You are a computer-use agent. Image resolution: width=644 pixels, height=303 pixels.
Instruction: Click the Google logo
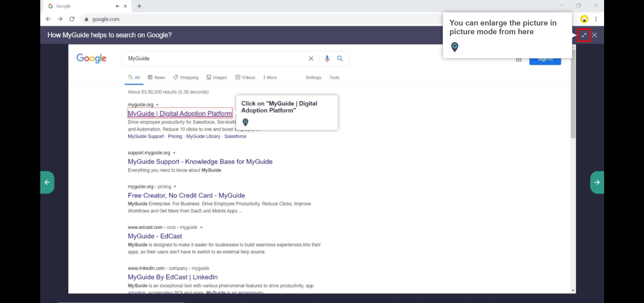click(x=91, y=58)
